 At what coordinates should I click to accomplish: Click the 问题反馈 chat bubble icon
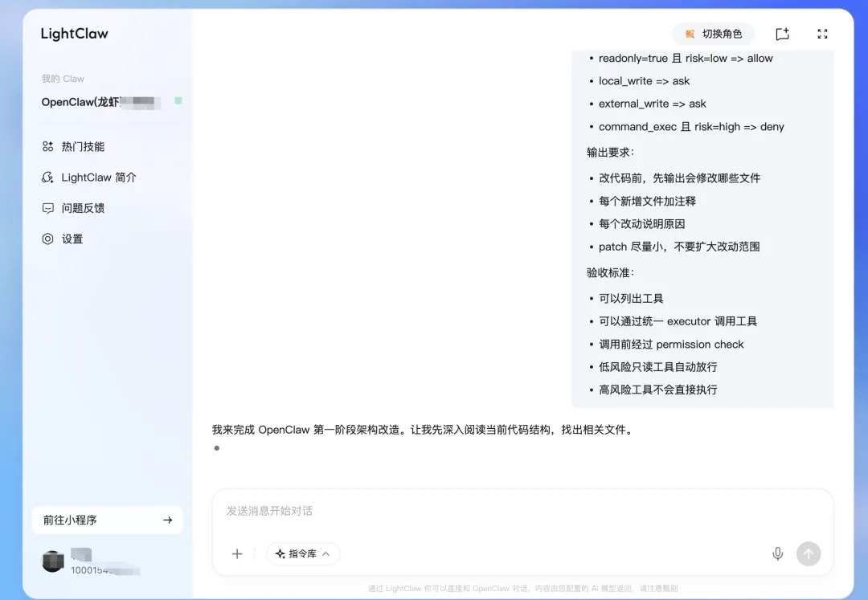[47, 208]
